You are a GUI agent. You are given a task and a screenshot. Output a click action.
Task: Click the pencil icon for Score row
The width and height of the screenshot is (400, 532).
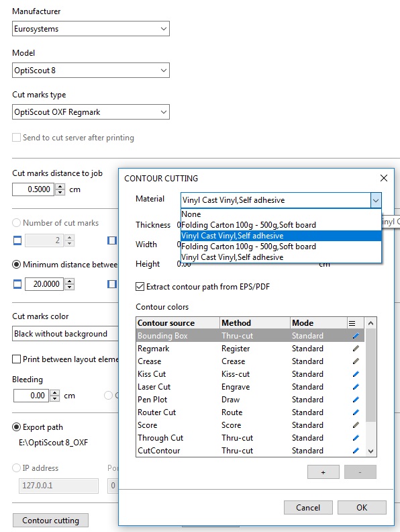pos(356,425)
